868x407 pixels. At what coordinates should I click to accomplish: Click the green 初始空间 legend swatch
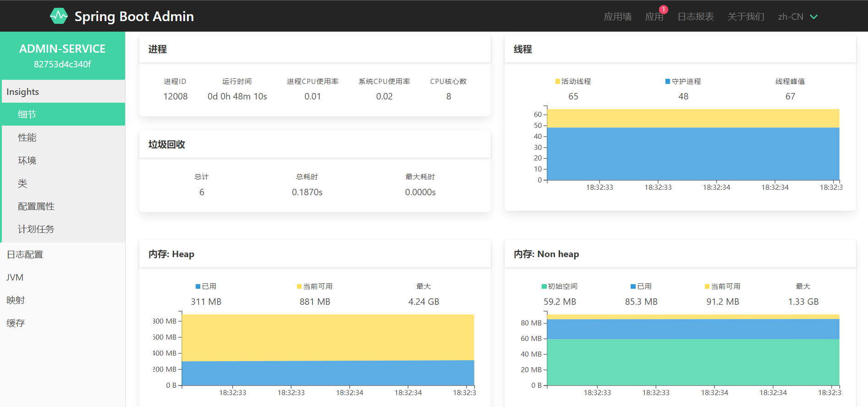click(544, 286)
